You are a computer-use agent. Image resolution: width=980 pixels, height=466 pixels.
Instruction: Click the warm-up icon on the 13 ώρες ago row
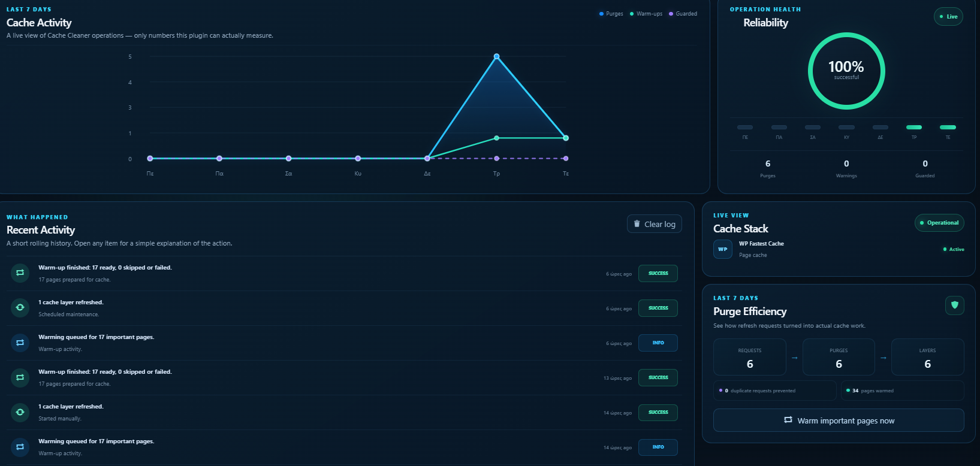pyautogui.click(x=20, y=377)
